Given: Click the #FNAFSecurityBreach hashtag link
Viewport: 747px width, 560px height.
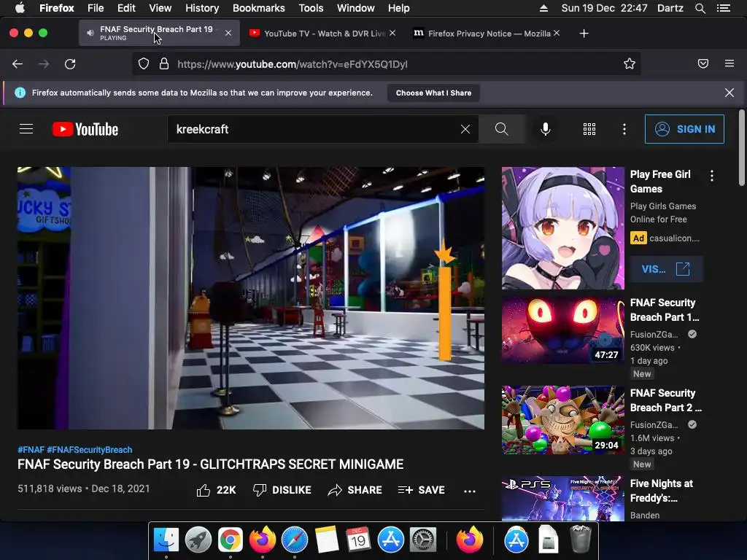Looking at the screenshot, I should click(90, 449).
